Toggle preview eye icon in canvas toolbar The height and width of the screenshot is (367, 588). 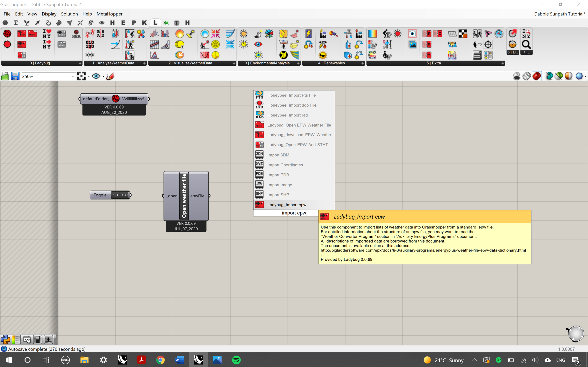coord(96,76)
